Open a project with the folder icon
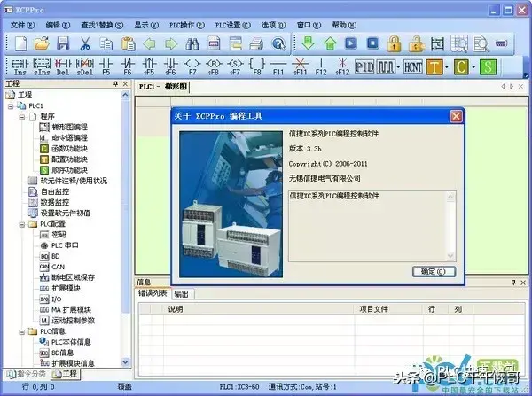Viewport: 532px width, 396px height. tap(42, 43)
